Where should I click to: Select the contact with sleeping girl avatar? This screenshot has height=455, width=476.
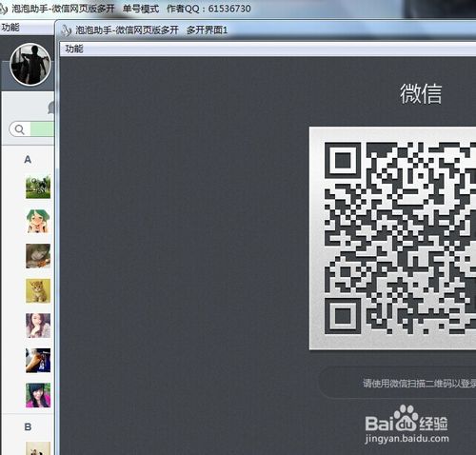tap(38, 256)
